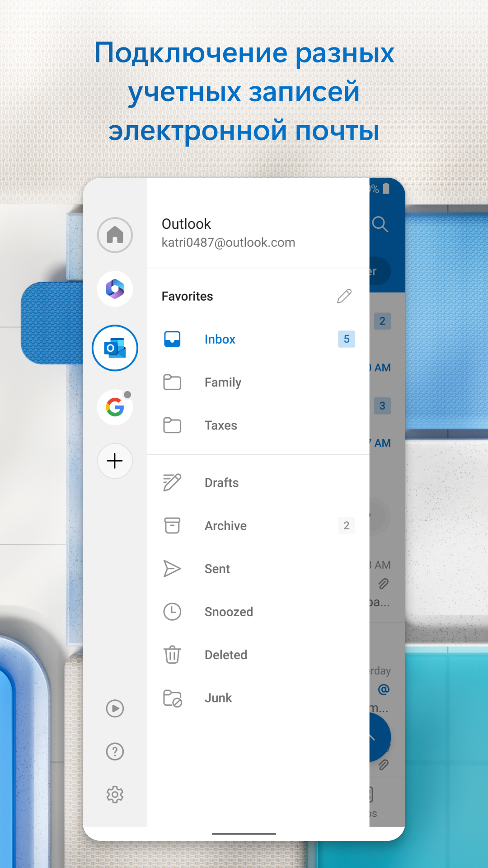Tap the play circle icon in sidebar
The image size is (488, 868).
(115, 708)
